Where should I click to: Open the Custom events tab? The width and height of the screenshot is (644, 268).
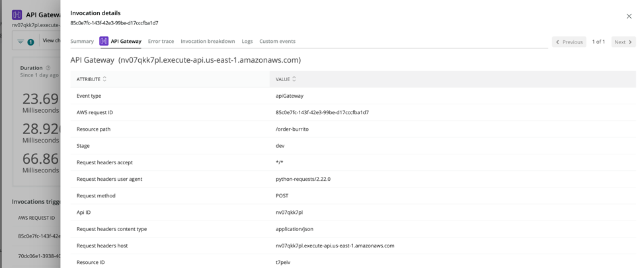point(277,42)
